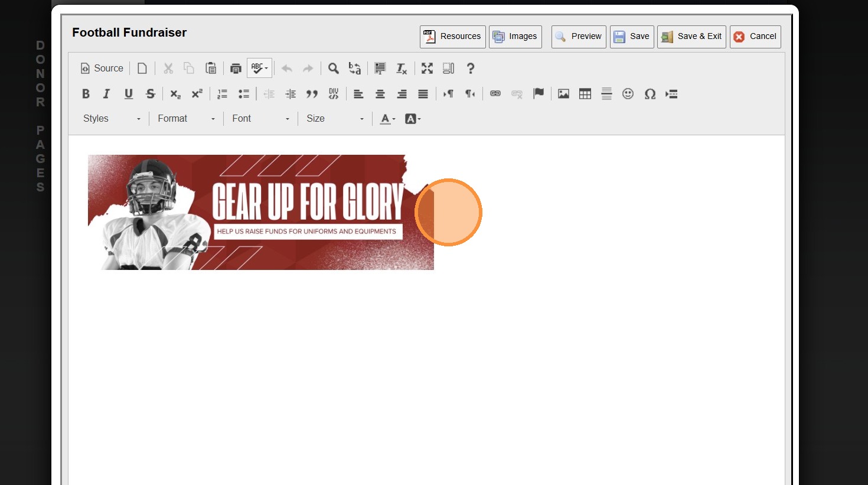
Task: Expand the Styles dropdown
Action: 112,119
